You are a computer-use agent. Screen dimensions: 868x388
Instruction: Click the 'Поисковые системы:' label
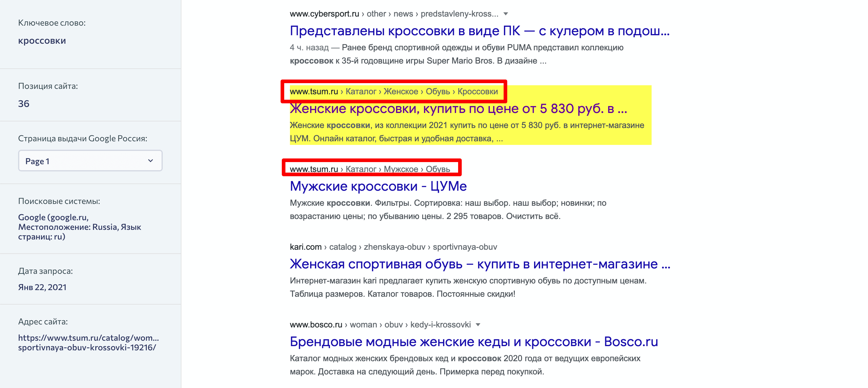[x=59, y=201]
